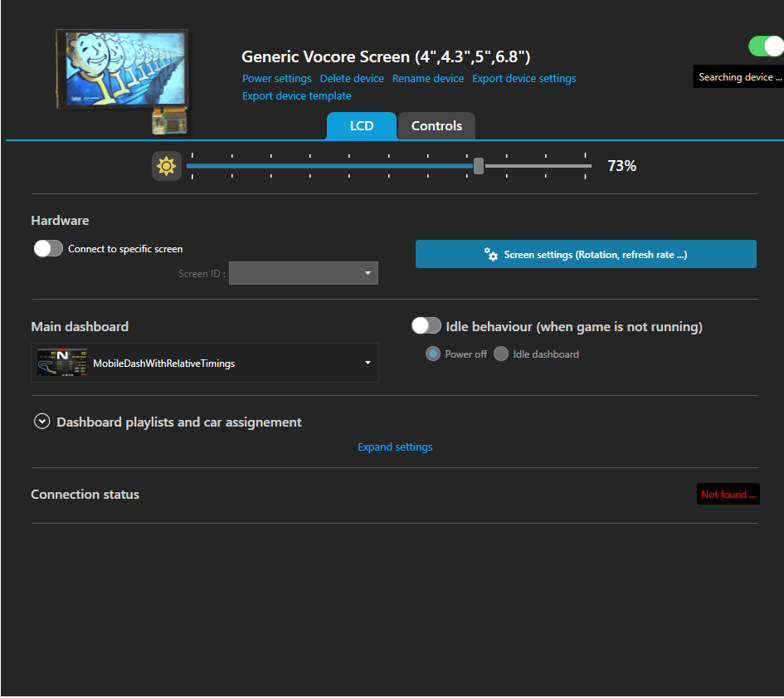Click the circled chevron beside Dashboard playlists

[x=42, y=422]
